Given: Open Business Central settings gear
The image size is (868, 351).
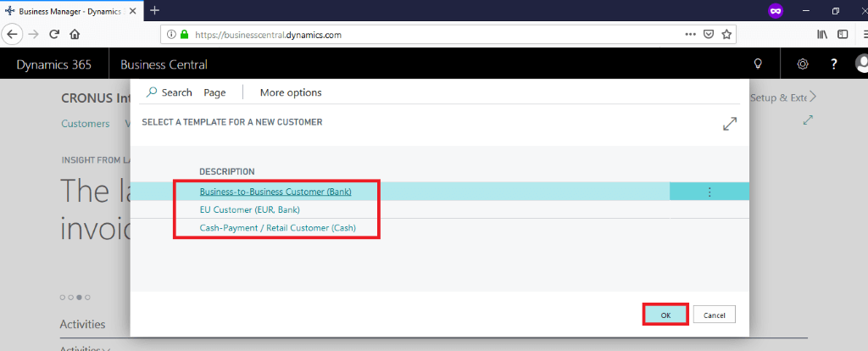Looking at the screenshot, I should [x=803, y=64].
